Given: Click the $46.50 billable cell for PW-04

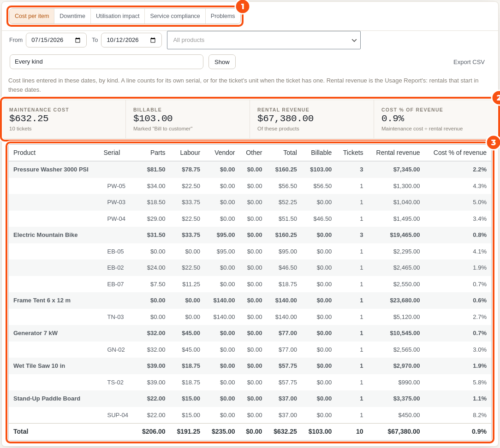Looking at the screenshot, I should tap(322, 219).
